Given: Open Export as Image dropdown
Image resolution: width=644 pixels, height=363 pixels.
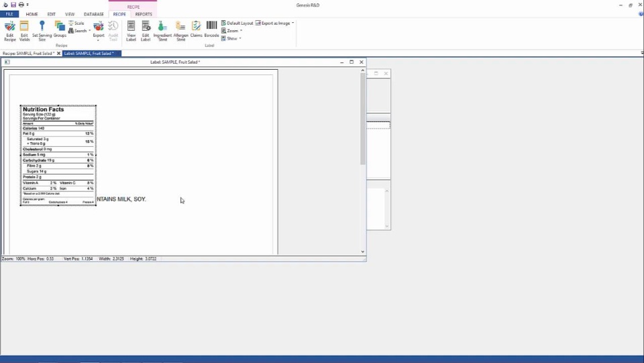Looking at the screenshot, I should point(275,23).
